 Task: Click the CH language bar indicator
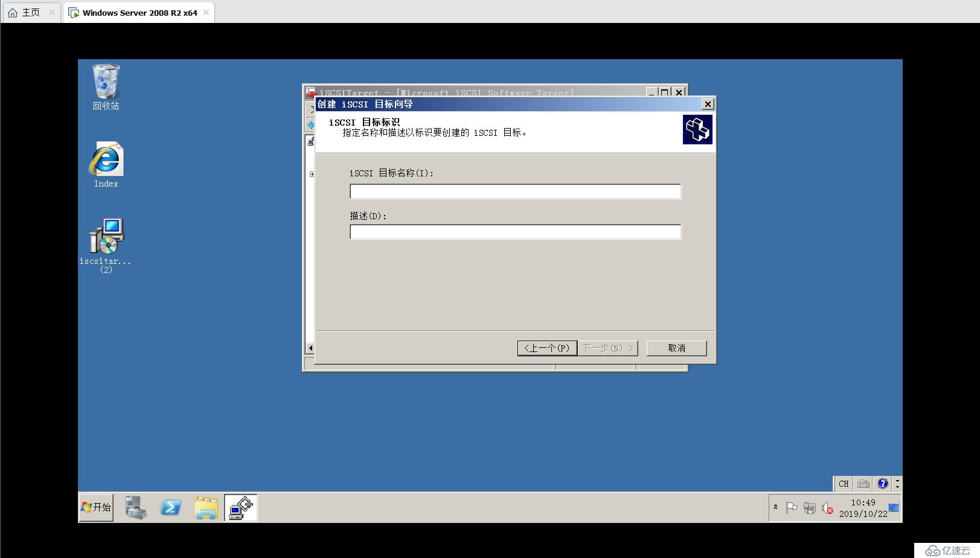(x=844, y=484)
